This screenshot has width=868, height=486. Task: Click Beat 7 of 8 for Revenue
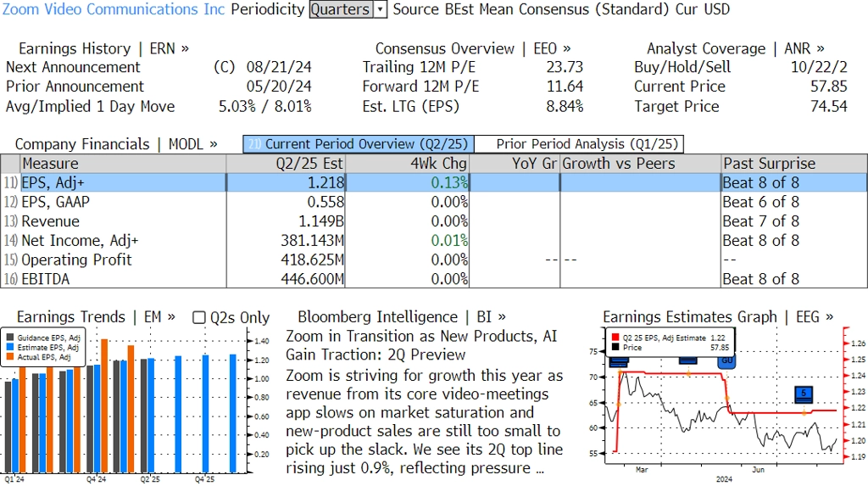coord(760,221)
